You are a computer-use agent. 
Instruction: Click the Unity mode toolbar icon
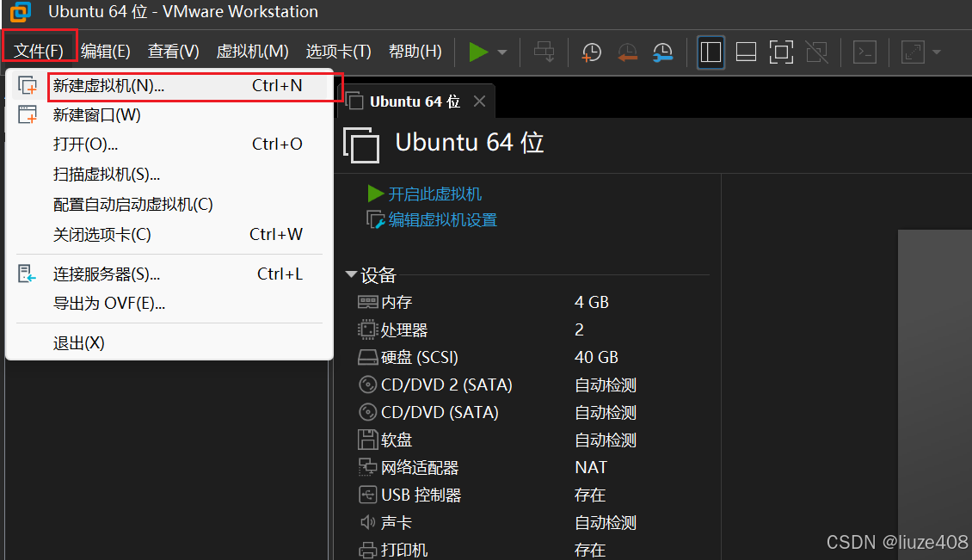pos(817,52)
